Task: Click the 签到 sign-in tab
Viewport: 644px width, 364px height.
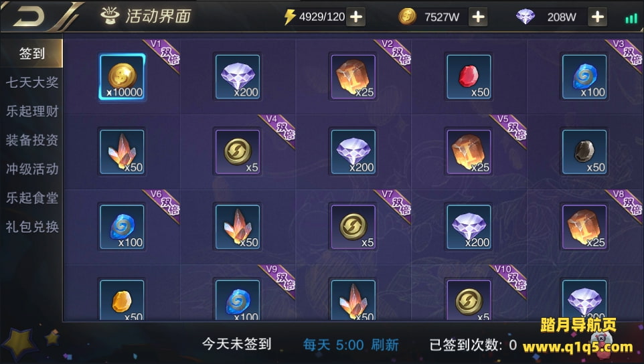Action: click(31, 54)
